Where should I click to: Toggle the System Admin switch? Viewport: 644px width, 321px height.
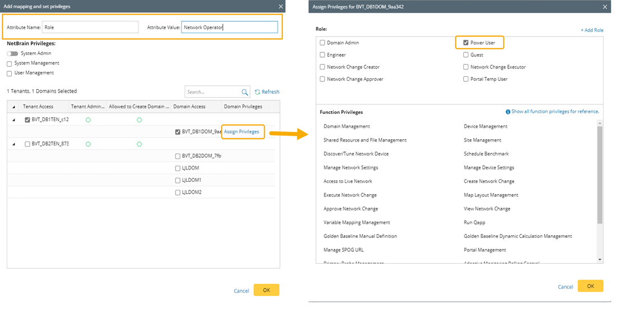(12, 53)
